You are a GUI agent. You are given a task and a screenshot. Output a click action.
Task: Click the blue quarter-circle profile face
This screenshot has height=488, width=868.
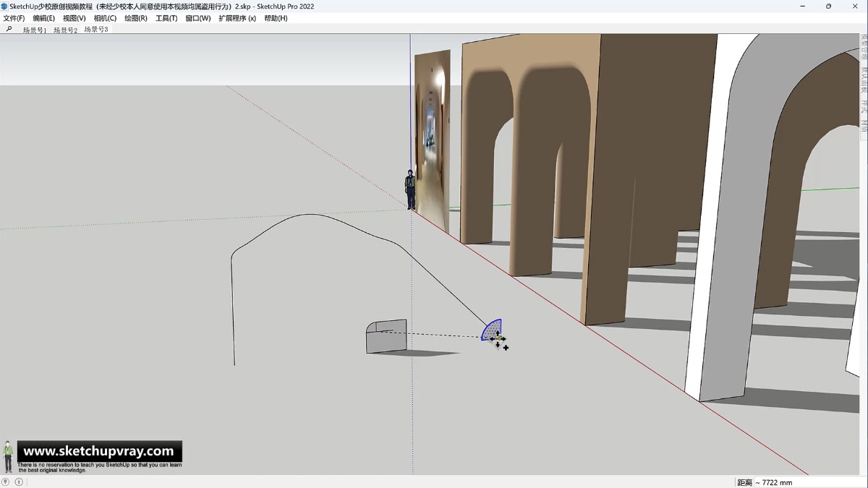(492, 330)
